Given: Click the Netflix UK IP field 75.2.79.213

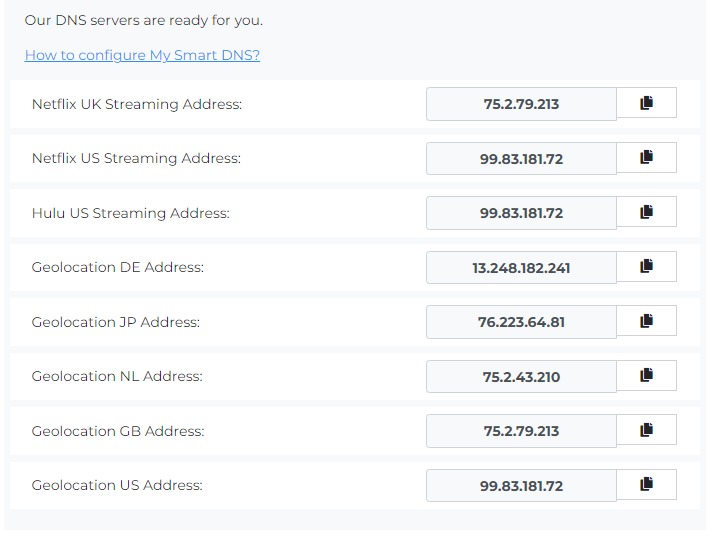Looking at the screenshot, I should [521, 104].
